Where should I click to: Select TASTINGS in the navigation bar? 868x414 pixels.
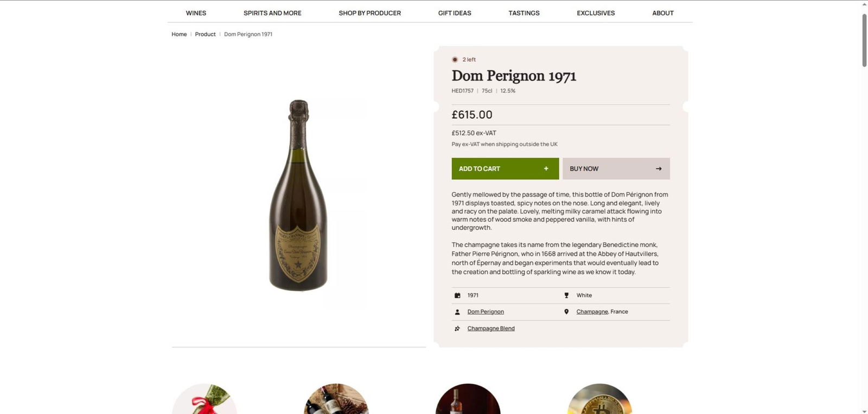coord(524,13)
